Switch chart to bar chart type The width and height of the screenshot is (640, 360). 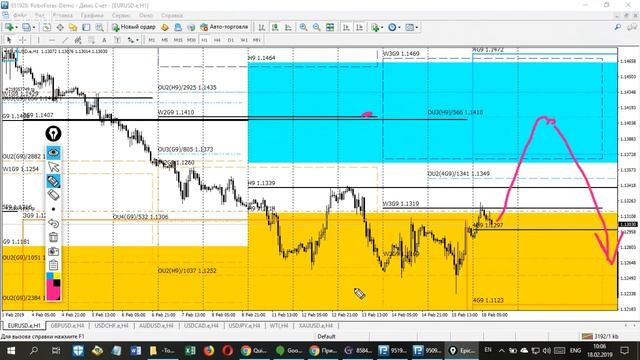tap(262, 27)
